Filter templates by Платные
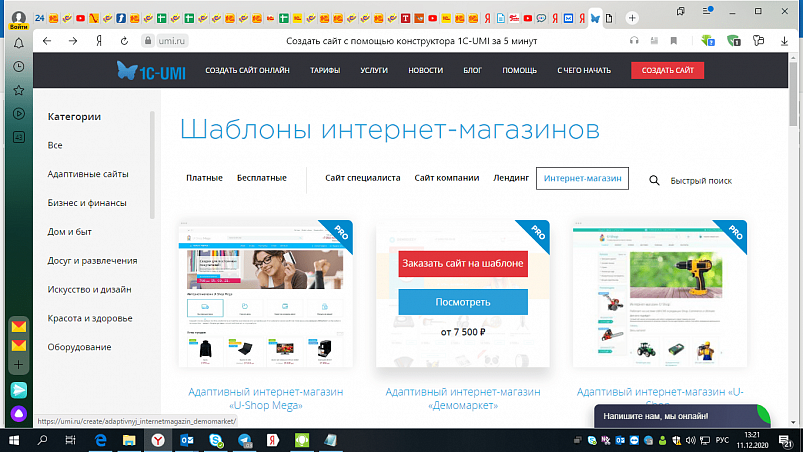803x452 pixels. click(x=204, y=178)
